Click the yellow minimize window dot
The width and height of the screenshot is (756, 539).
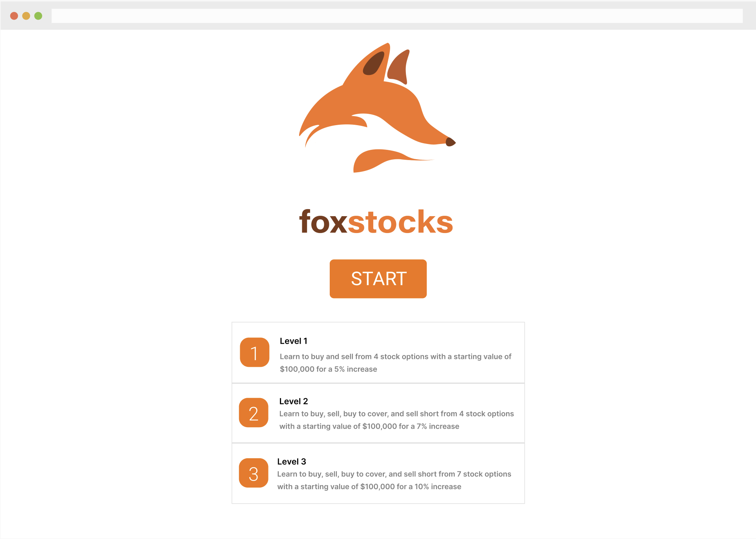click(x=26, y=16)
